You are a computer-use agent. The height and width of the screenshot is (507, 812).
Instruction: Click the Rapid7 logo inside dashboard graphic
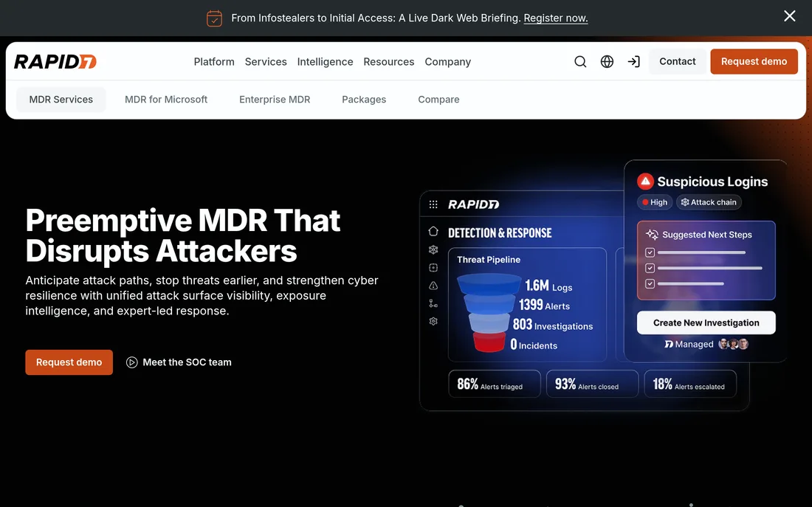click(x=473, y=204)
